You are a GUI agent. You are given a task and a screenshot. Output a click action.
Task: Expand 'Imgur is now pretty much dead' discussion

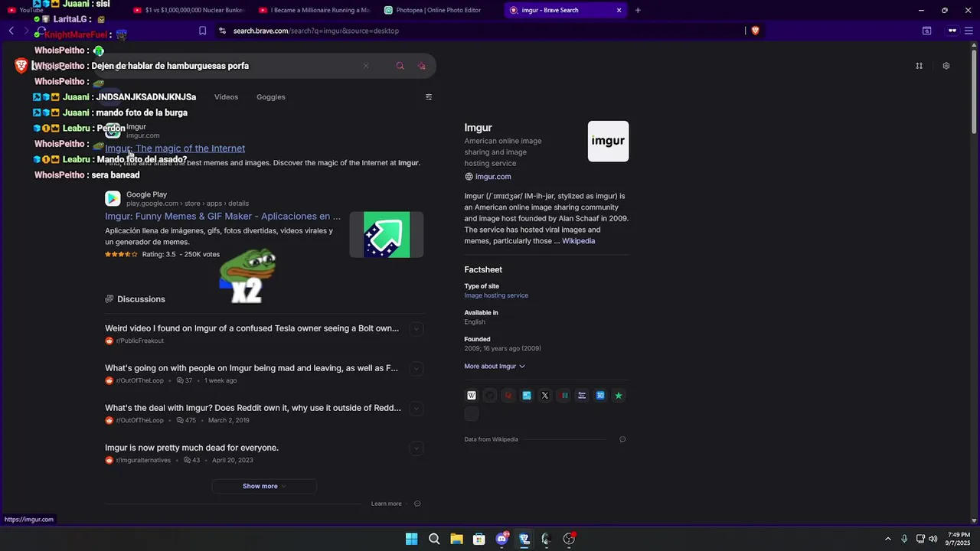[x=416, y=448]
